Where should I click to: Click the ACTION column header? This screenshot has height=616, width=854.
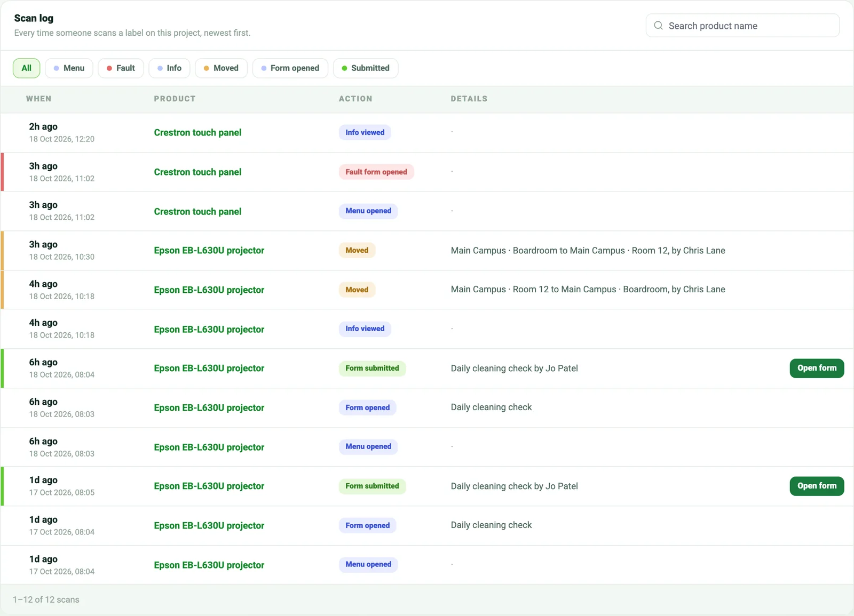coord(355,99)
